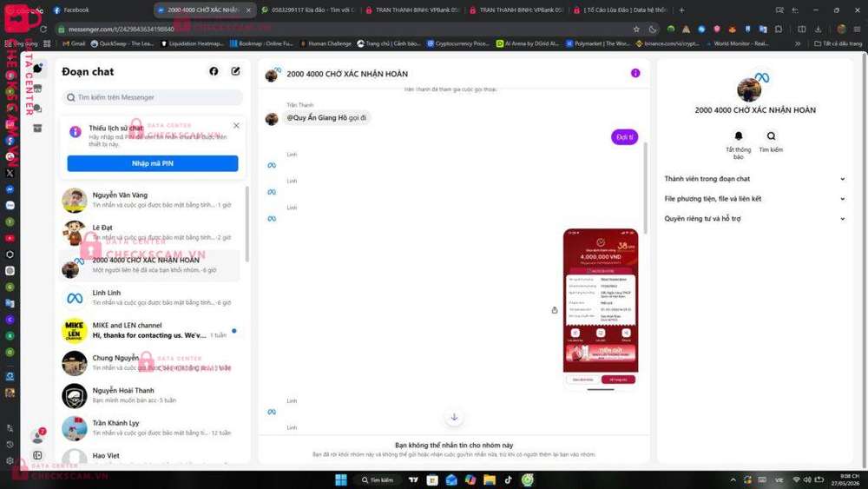This screenshot has width=868, height=489.
Task: Expand Thành viên trong đoạn chat section
Action: point(755,179)
